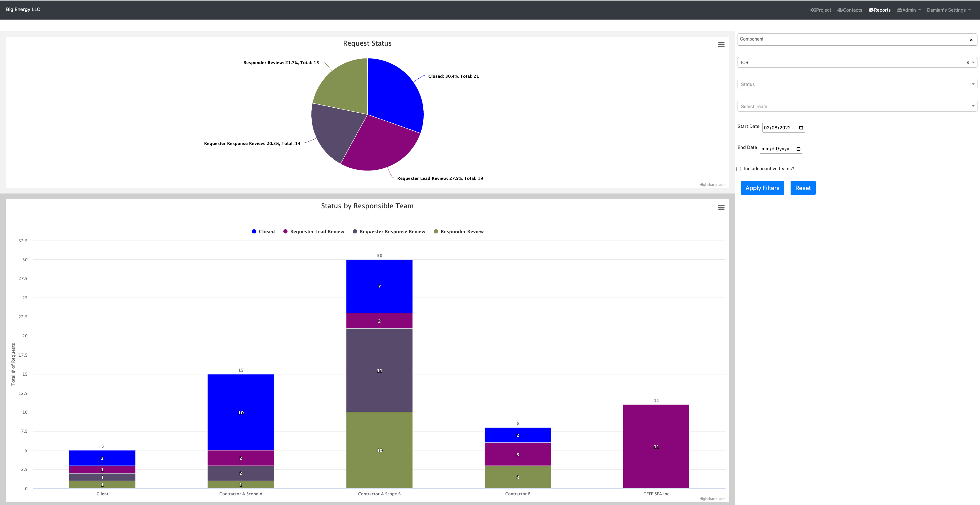Screen dimensions: 980x505
Task: Click the Contacts people icon in navbar
Action: tap(840, 10)
